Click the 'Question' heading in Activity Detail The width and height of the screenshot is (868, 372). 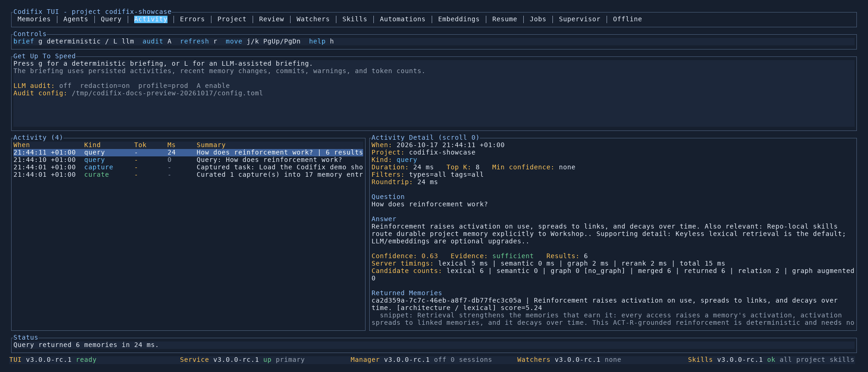tap(388, 197)
